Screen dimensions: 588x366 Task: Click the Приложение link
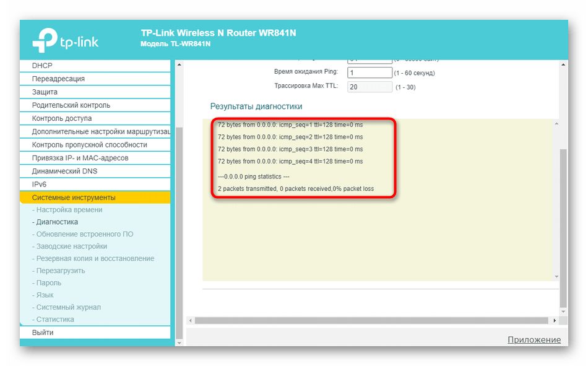534,339
